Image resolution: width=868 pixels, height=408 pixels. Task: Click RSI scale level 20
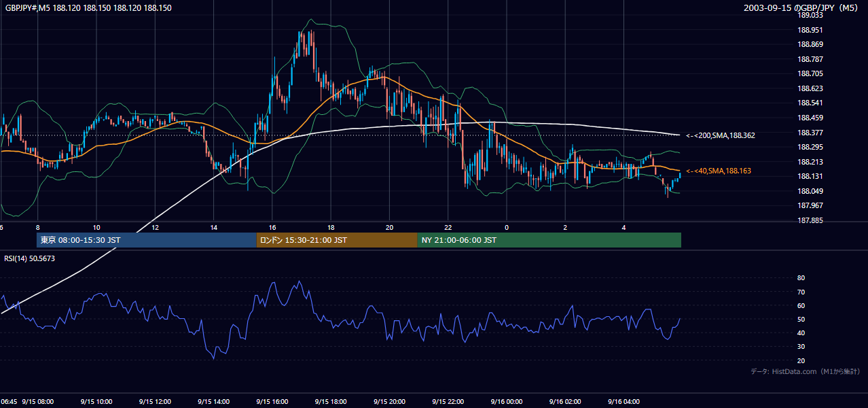pos(801,360)
